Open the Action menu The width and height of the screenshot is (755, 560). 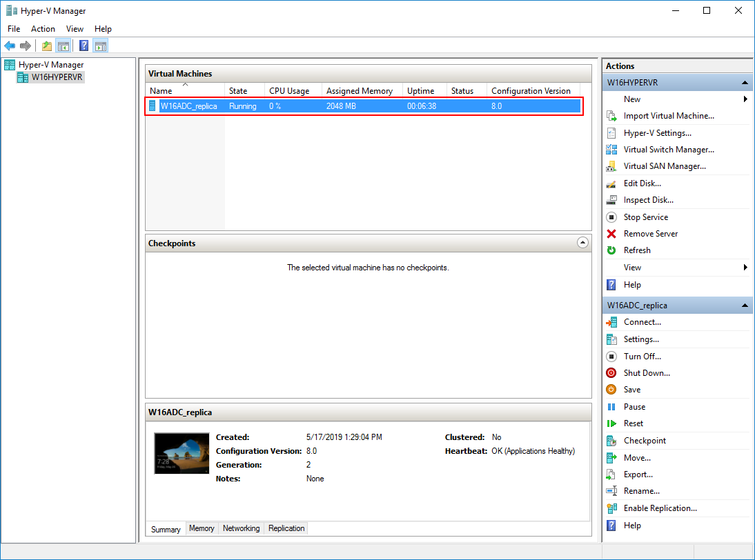tap(43, 29)
